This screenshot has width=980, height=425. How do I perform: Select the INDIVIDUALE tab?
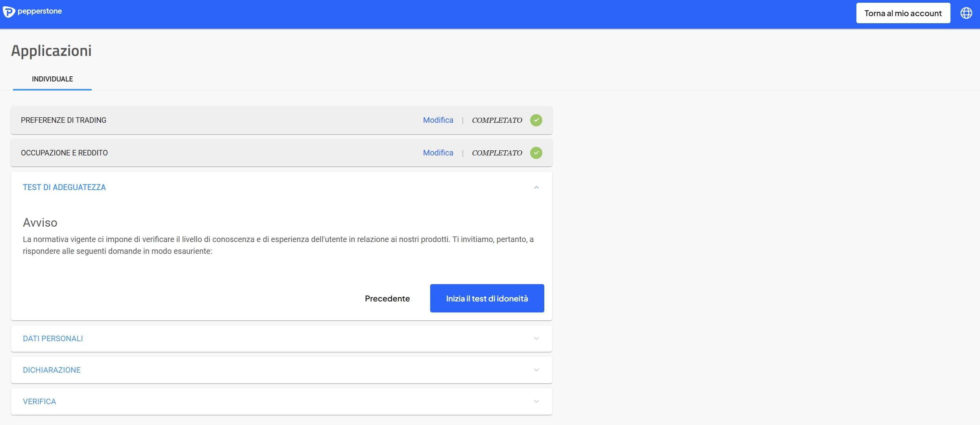click(x=52, y=79)
